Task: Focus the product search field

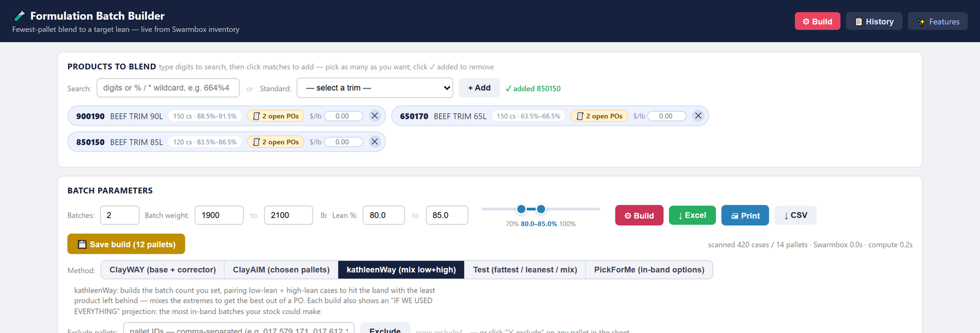Action: [168, 88]
